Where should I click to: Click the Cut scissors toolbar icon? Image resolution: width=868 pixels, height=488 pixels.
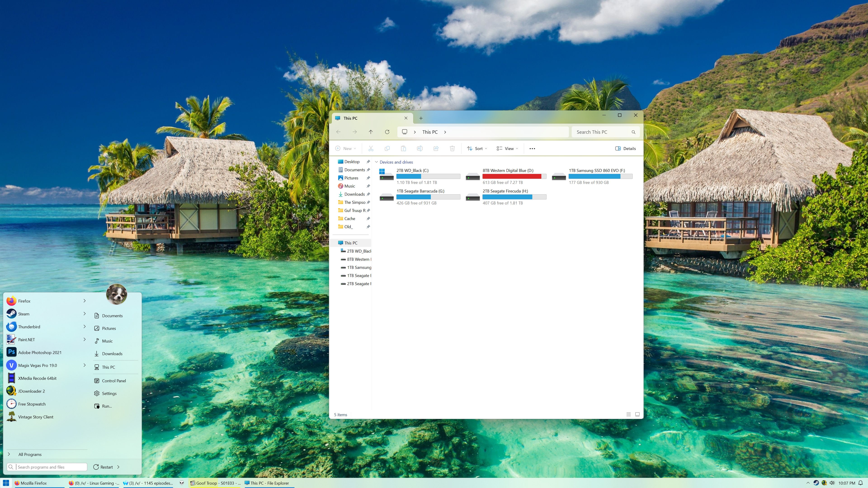tap(371, 148)
